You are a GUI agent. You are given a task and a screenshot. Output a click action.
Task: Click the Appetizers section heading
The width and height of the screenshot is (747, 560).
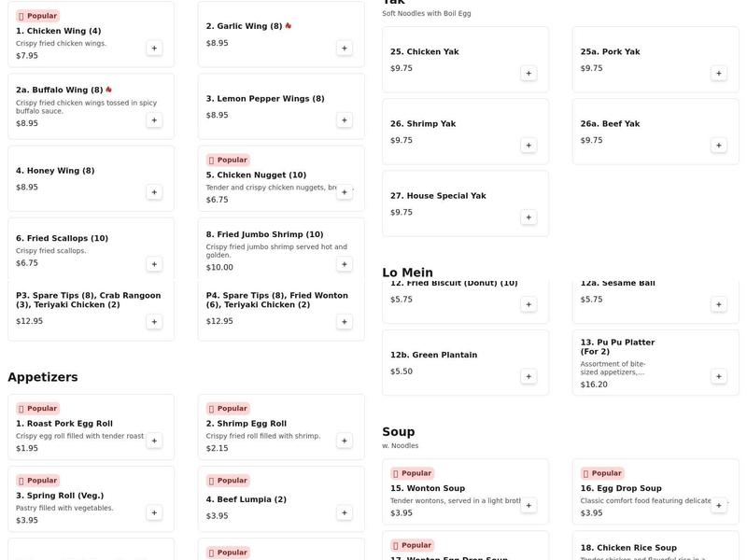point(43,377)
